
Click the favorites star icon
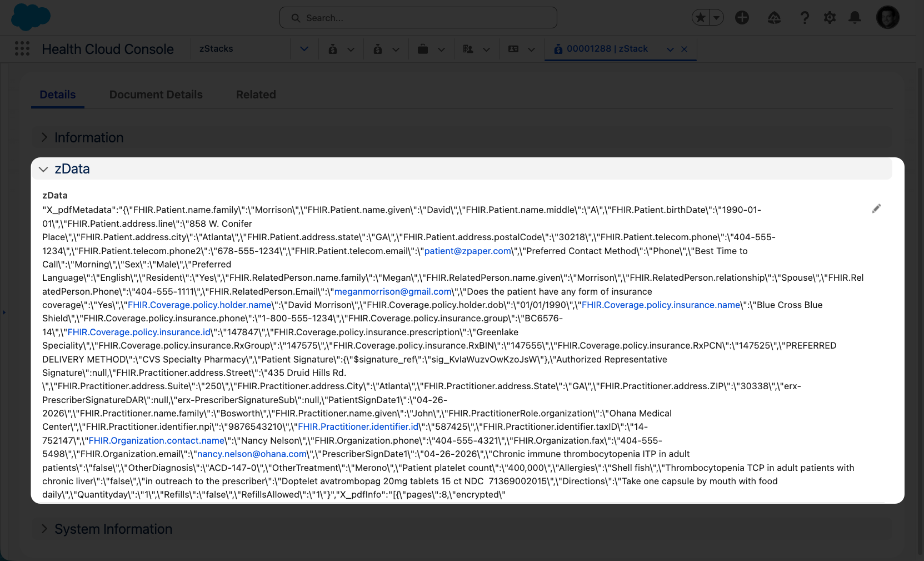pyautogui.click(x=701, y=18)
